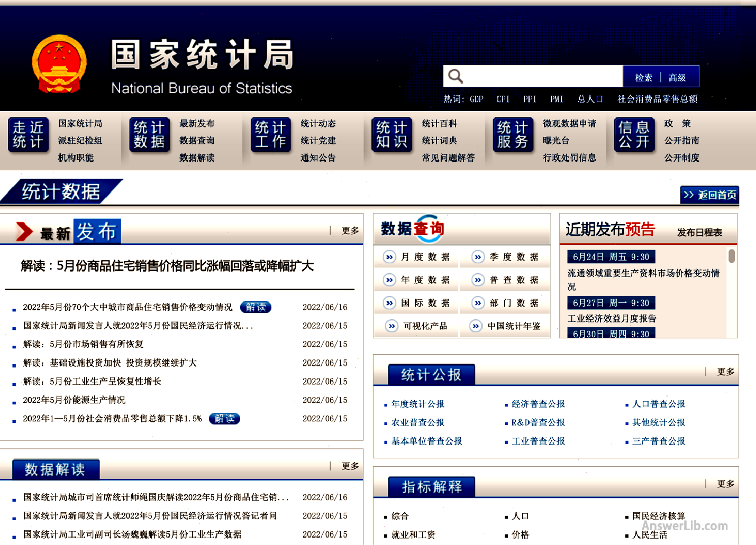Open the 统计工作 section icon
Viewport: 756px width, 545px height.
tap(270, 135)
